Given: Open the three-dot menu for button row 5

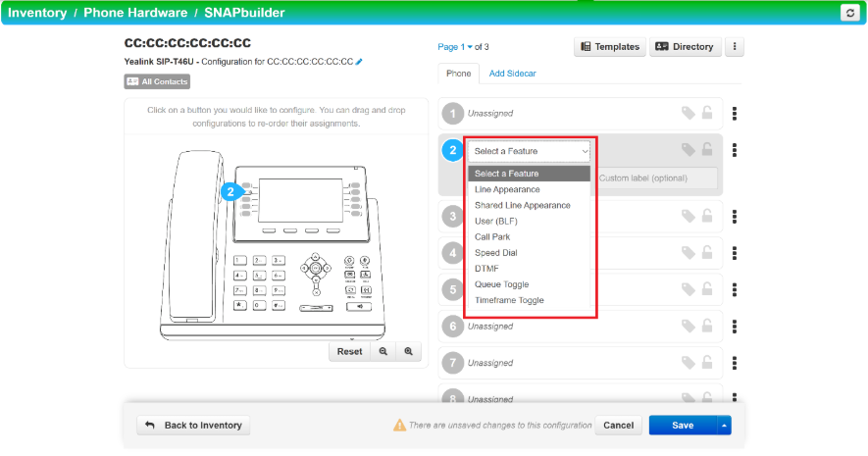Looking at the screenshot, I should (x=735, y=289).
